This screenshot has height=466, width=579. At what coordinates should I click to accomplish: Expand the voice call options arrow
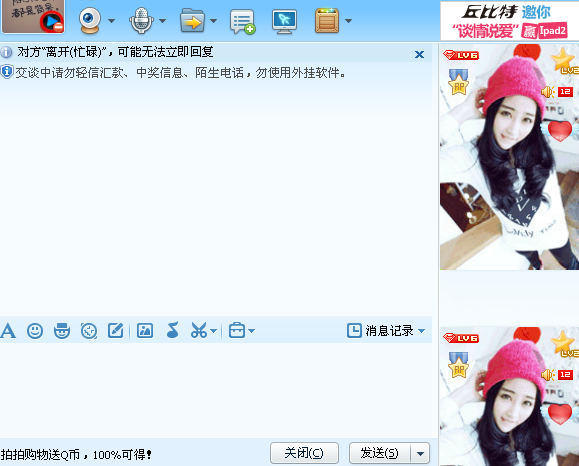click(x=162, y=21)
